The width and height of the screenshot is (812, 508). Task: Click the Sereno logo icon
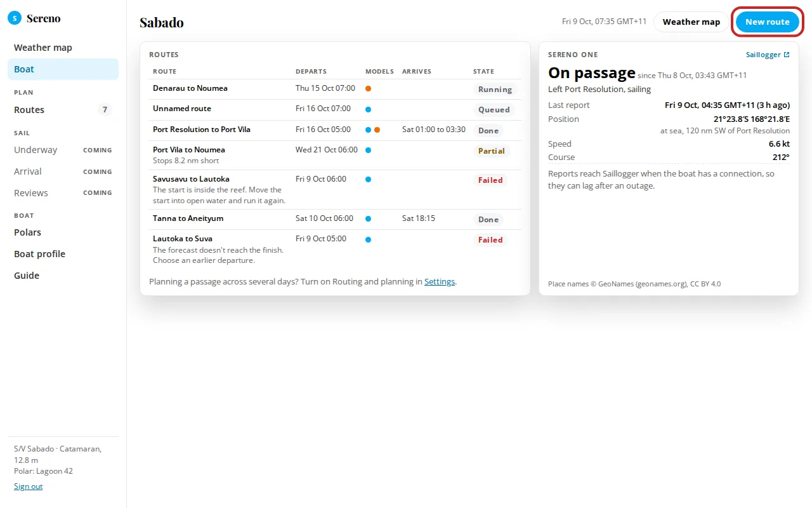point(15,18)
